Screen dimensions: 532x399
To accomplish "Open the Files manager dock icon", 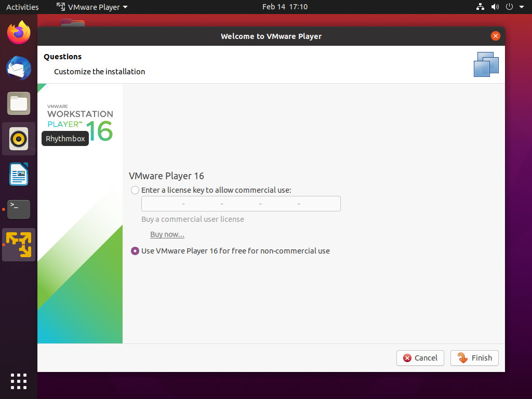I will point(19,103).
